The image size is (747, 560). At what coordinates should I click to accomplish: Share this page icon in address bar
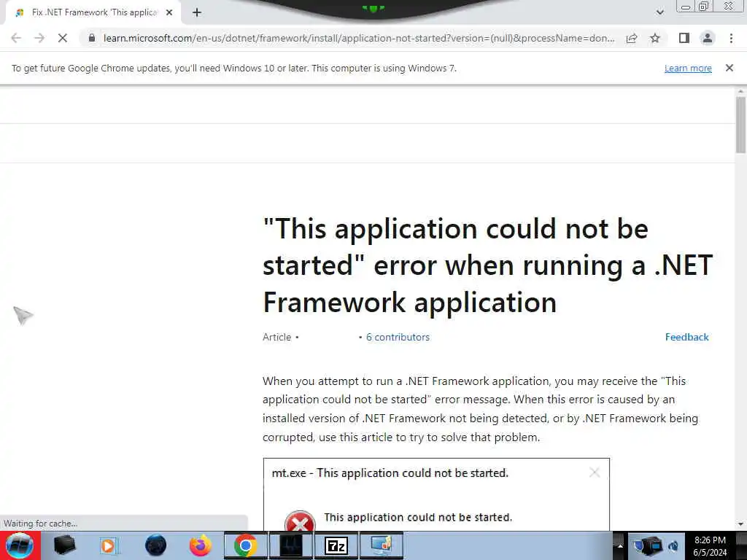click(632, 38)
